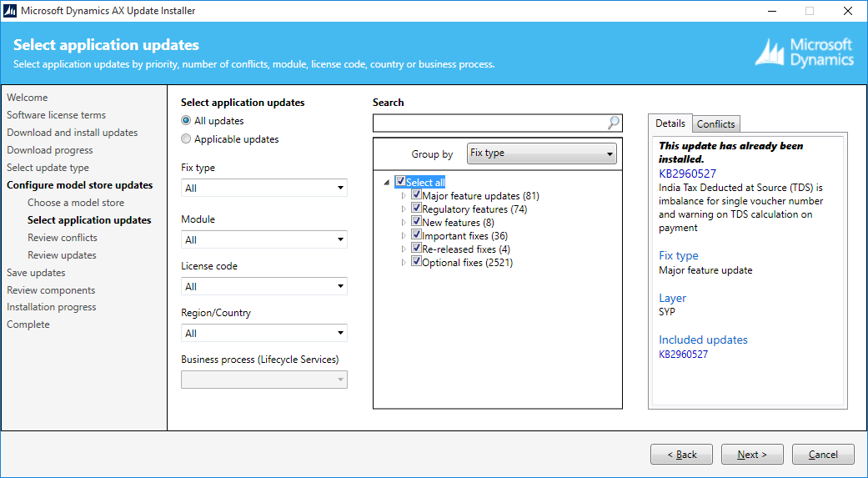
Task: Open the License code dropdown
Action: 264,286
